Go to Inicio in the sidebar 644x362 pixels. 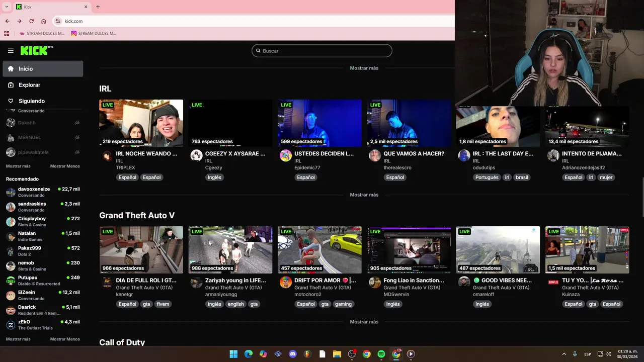43,69
